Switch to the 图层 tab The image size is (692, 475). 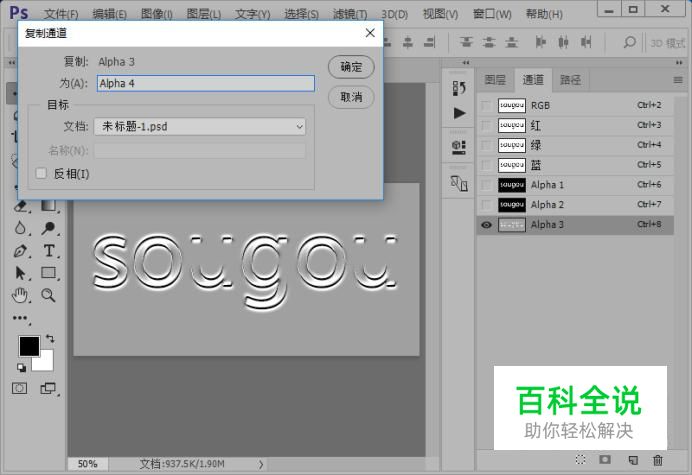[495, 80]
